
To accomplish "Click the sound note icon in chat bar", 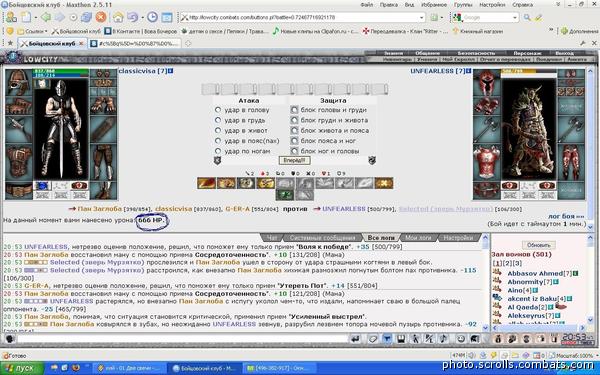I will pos(443,339).
